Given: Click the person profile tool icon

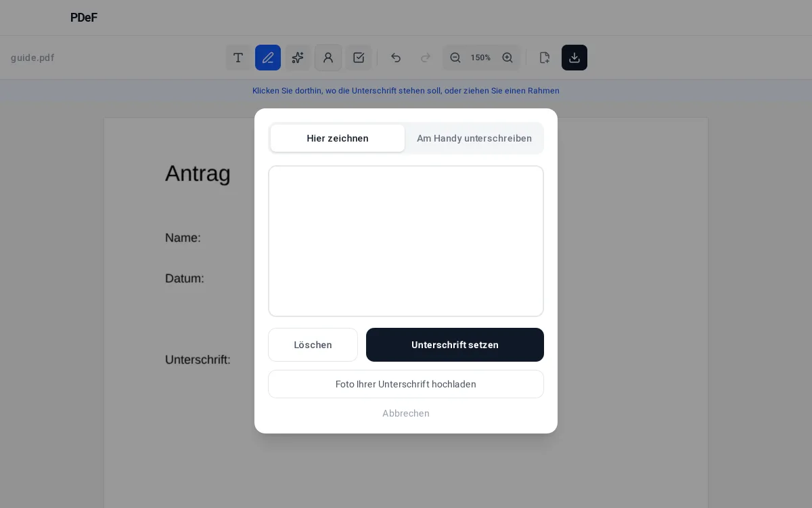Looking at the screenshot, I should (328, 58).
